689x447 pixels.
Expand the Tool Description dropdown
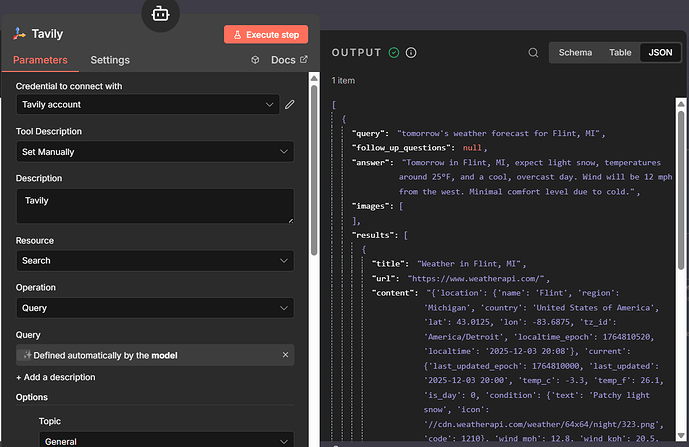coord(155,152)
